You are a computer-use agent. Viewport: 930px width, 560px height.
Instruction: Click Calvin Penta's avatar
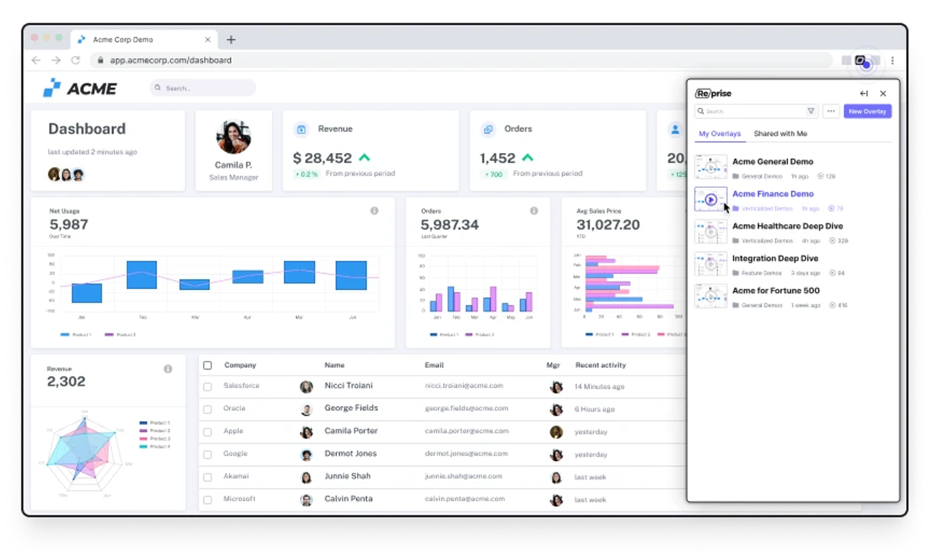[x=306, y=500]
